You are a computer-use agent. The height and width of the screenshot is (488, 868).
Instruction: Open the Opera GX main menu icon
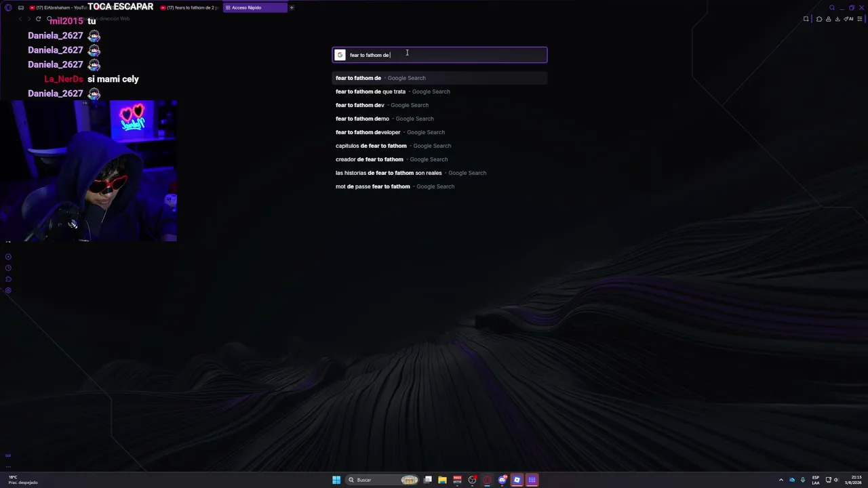[8, 7]
